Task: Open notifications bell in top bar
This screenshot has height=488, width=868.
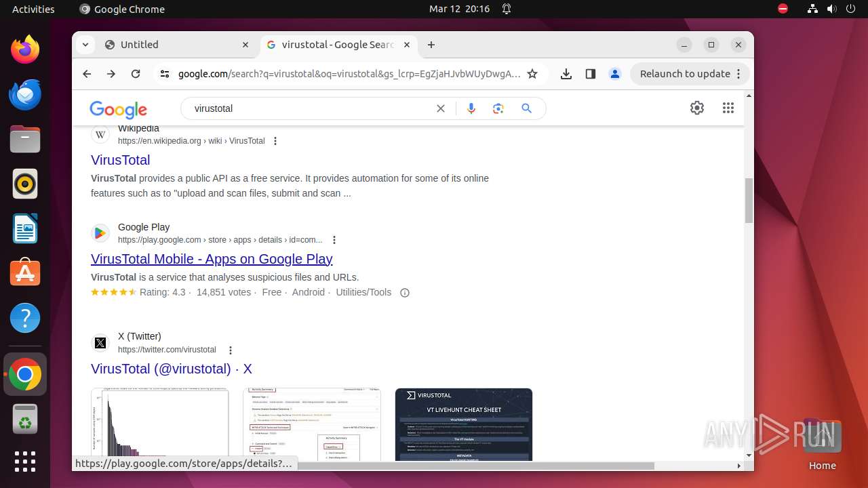Action: click(507, 9)
